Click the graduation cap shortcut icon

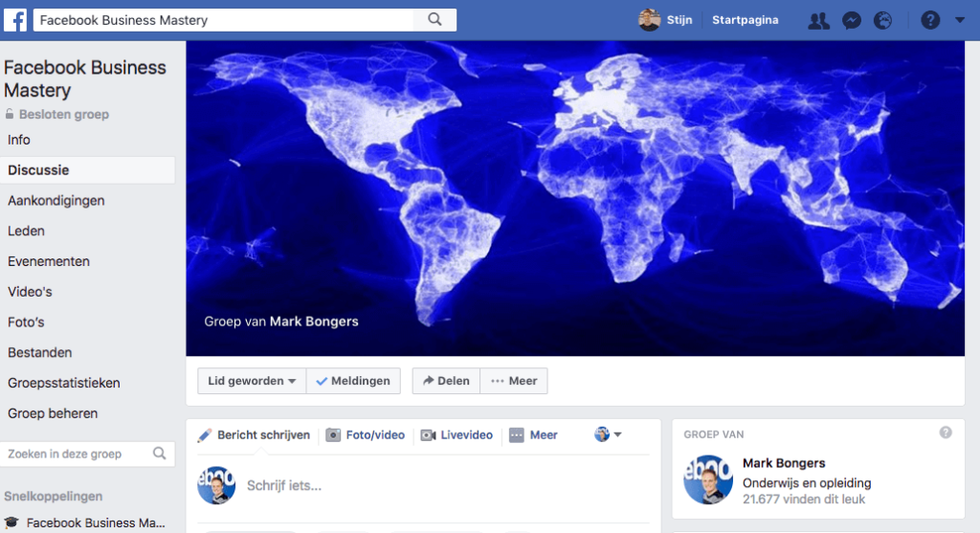coord(11,522)
